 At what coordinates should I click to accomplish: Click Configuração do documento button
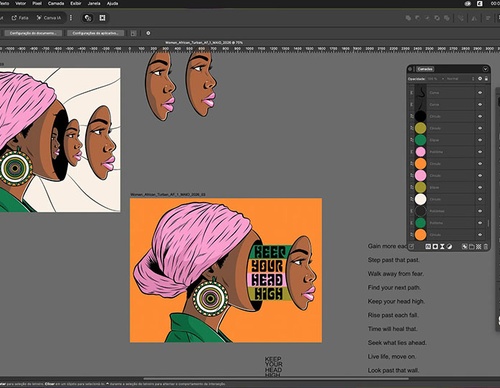click(x=33, y=33)
